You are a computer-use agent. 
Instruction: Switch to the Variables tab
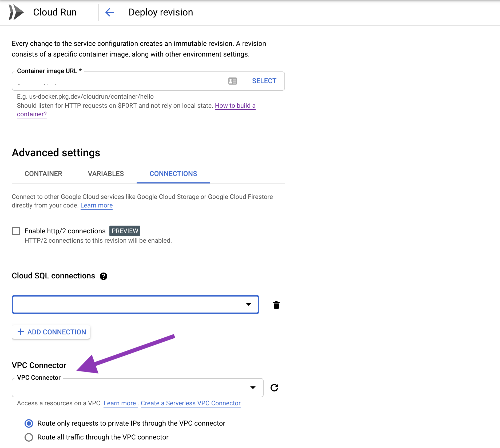pos(106,174)
